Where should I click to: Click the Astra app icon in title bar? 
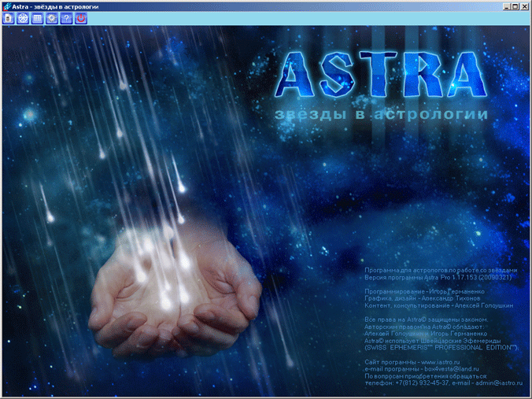click(x=6, y=6)
